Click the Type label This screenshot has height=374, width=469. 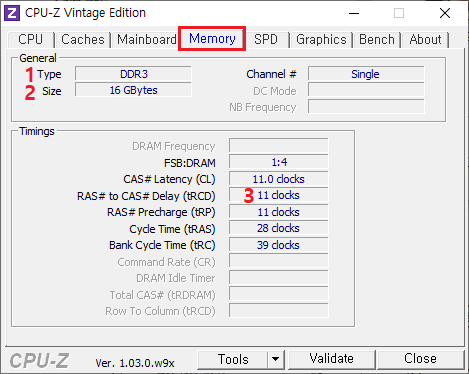click(x=49, y=74)
